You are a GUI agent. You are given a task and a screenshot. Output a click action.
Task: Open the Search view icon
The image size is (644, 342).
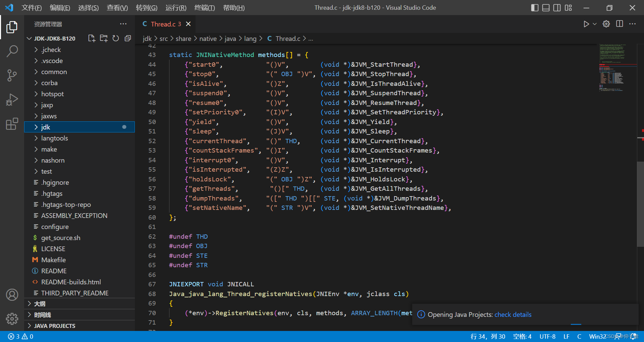[x=12, y=51]
